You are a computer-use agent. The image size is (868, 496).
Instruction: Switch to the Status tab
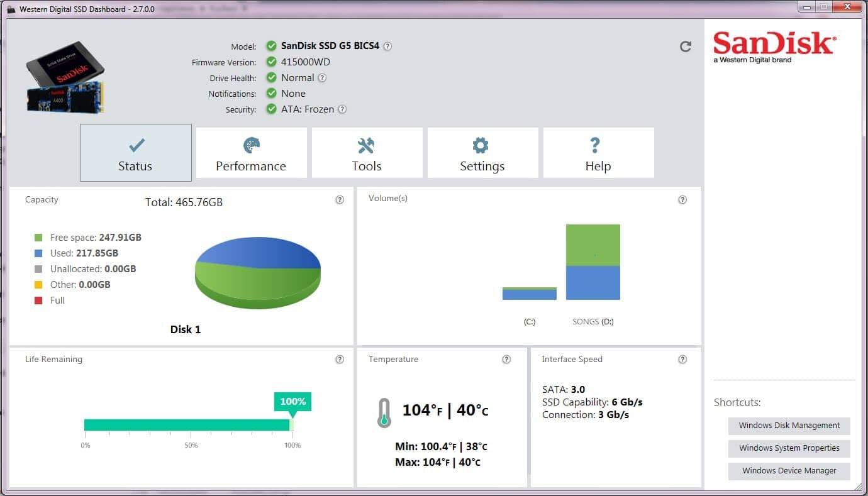point(136,153)
